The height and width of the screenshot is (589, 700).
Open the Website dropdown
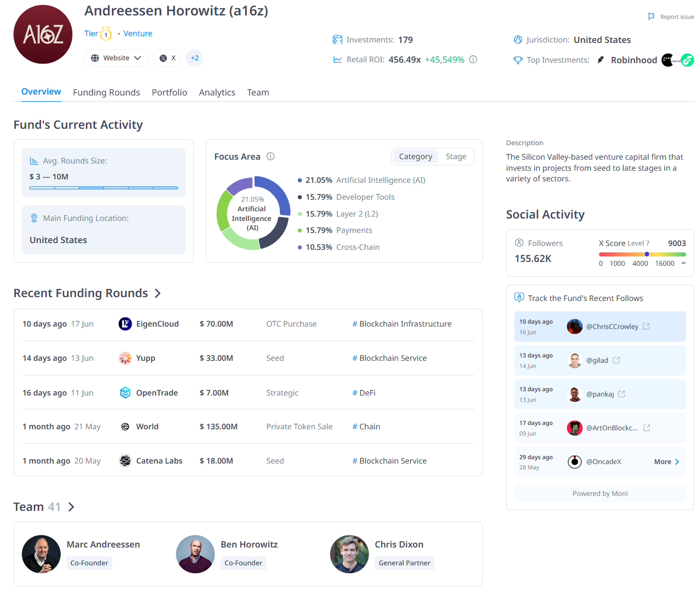116,58
